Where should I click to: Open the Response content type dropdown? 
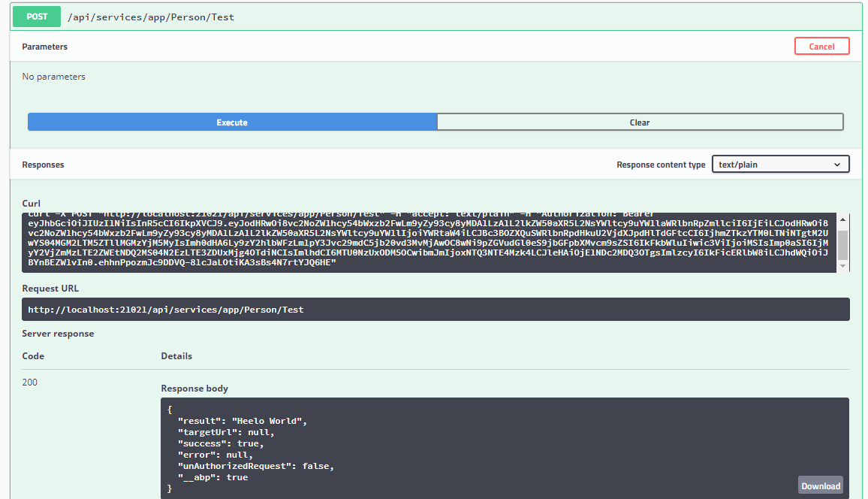[781, 165]
